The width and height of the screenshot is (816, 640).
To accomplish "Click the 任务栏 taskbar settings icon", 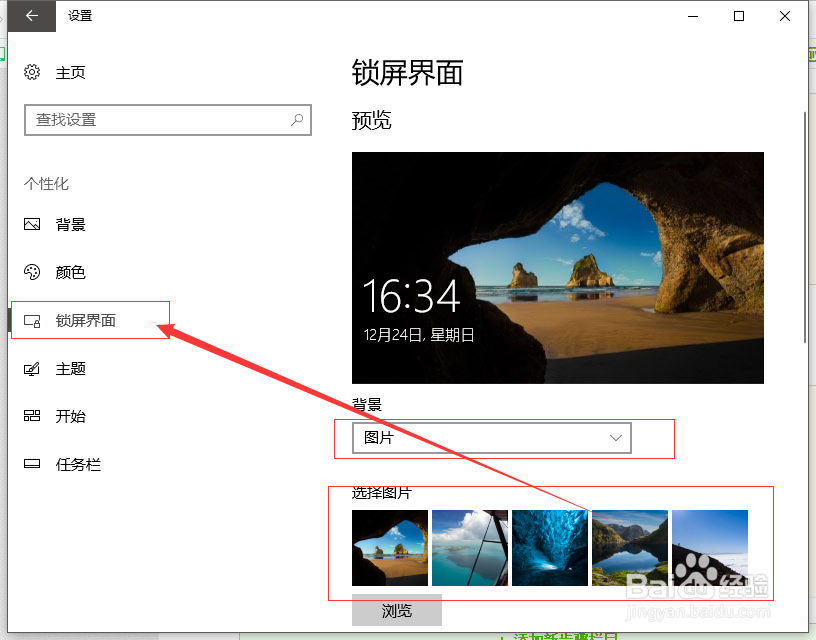I will click(31, 464).
